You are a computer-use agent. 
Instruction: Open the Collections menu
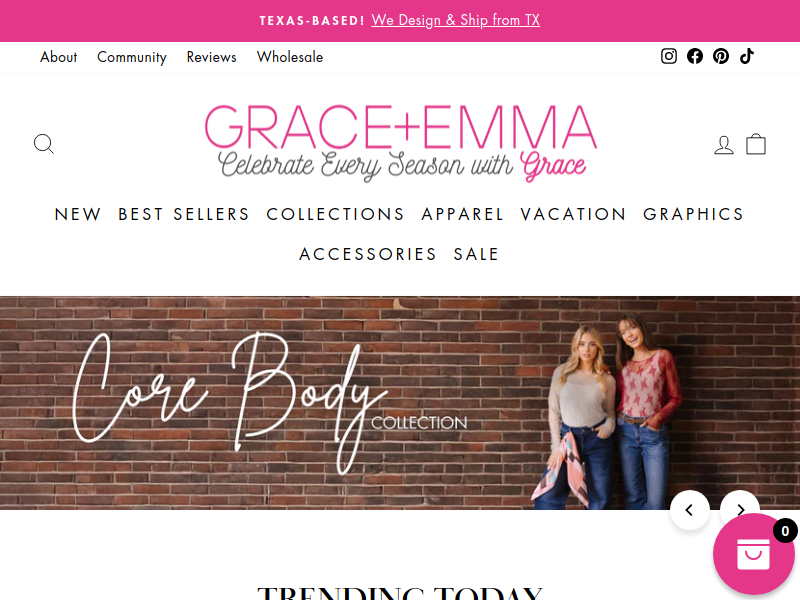[335, 214]
